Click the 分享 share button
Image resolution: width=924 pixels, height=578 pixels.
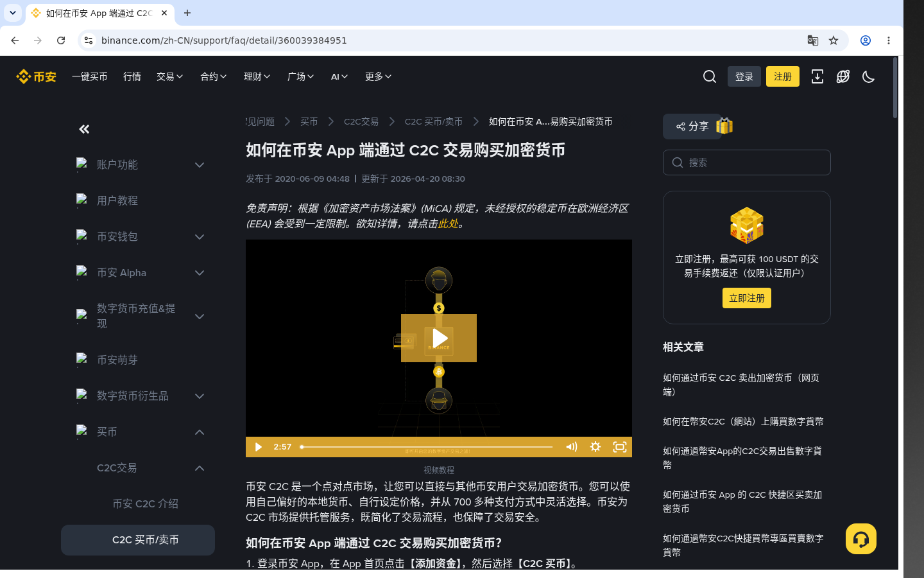tap(692, 127)
